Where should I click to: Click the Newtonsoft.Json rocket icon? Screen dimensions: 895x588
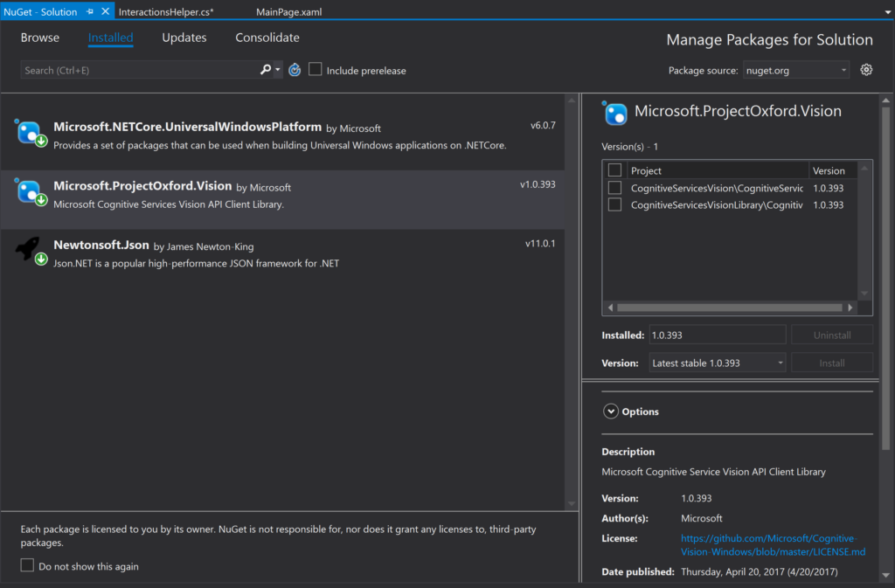click(31, 251)
